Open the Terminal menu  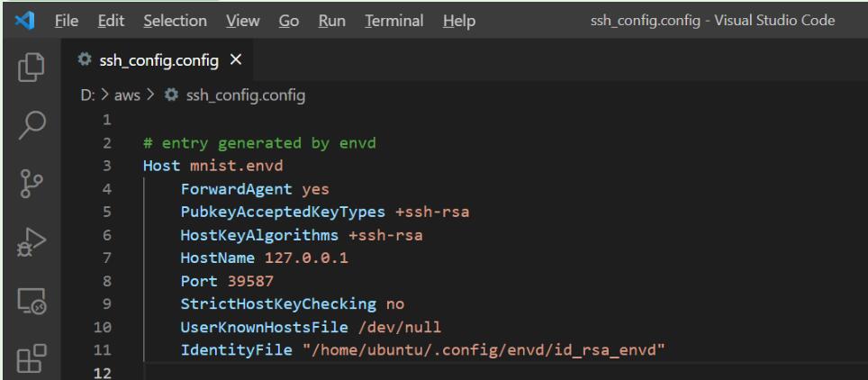394,21
